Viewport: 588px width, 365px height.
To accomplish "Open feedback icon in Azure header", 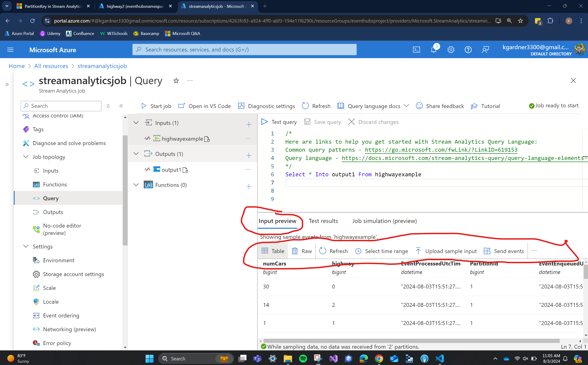I will [485, 50].
